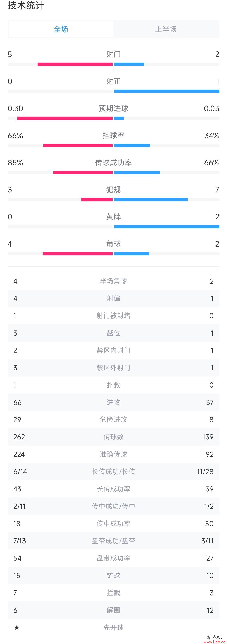Select the pink 射门 bar
The width and height of the screenshot is (227, 644).
click(75, 64)
